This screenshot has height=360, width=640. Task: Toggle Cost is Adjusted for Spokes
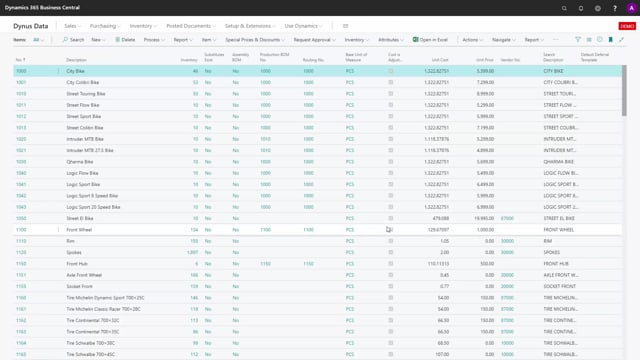coord(391,252)
